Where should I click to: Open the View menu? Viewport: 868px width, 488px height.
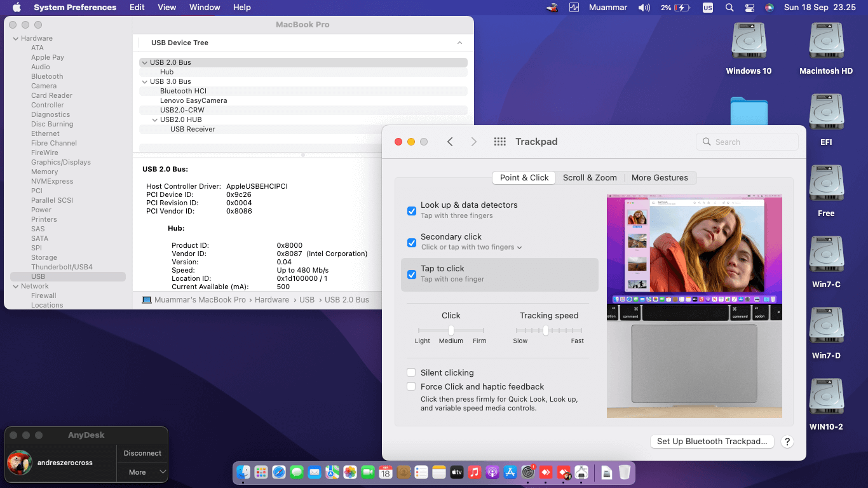[x=167, y=8]
